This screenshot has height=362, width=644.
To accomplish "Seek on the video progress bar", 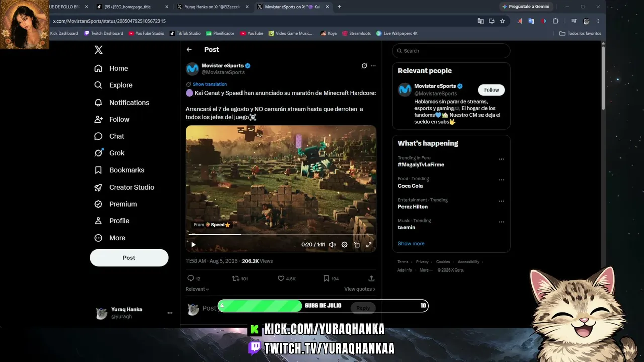I will (x=281, y=234).
